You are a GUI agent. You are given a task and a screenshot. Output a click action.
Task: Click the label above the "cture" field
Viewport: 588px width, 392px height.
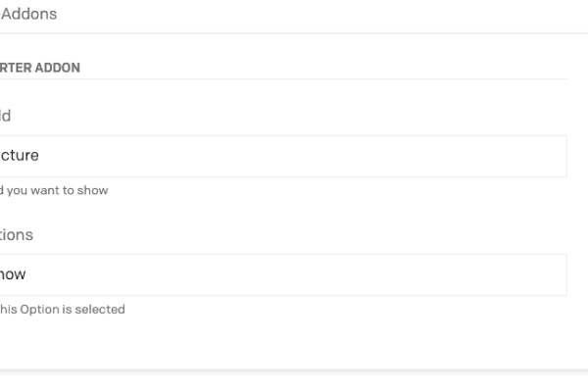pyautogui.click(x=5, y=116)
